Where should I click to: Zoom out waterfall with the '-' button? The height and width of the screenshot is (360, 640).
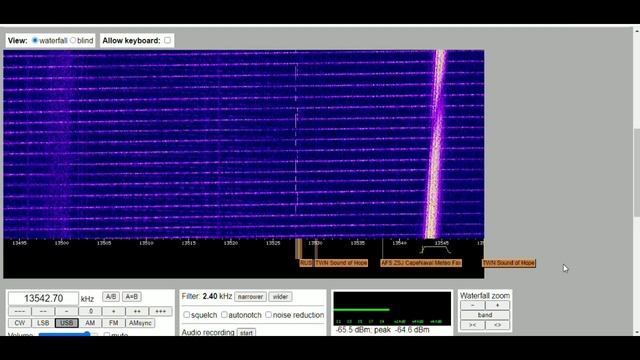click(x=473, y=305)
